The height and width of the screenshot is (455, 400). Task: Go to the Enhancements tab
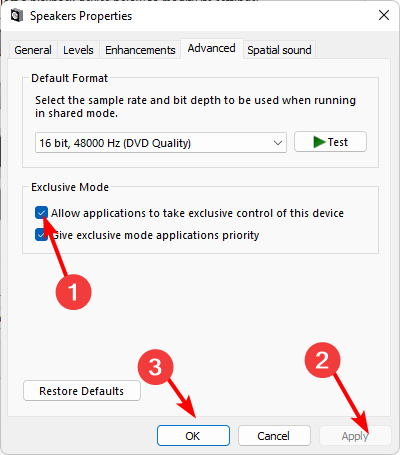140,50
